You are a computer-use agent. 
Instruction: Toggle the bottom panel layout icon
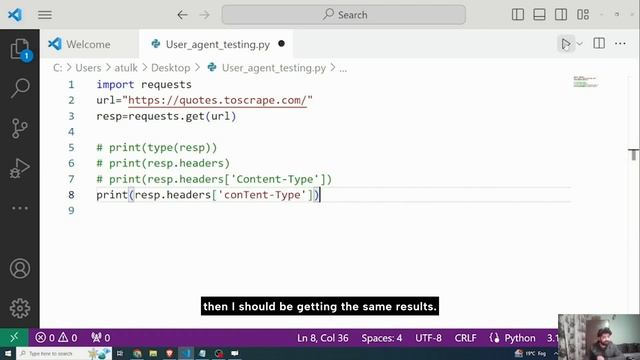point(539,15)
